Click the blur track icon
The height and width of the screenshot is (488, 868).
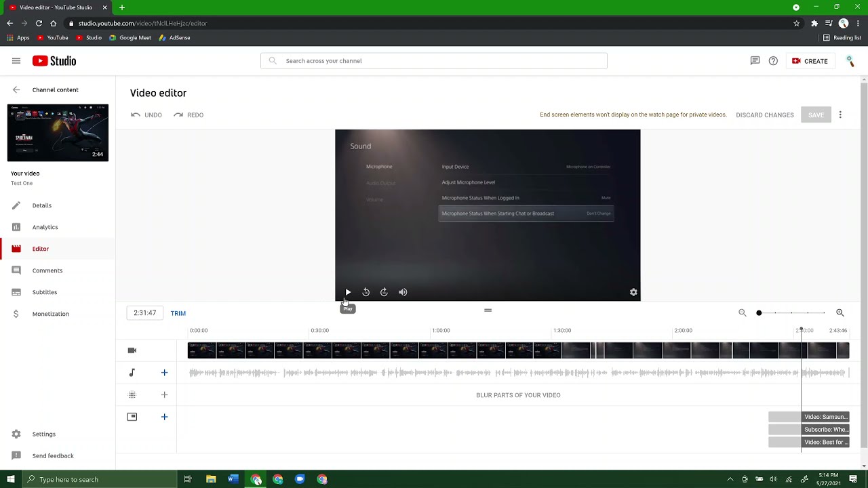[x=132, y=394]
